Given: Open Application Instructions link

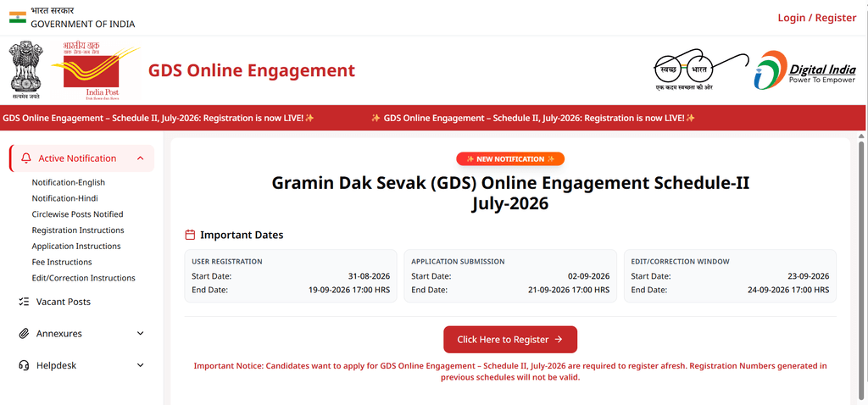Looking at the screenshot, I should (x=75, y=247).
